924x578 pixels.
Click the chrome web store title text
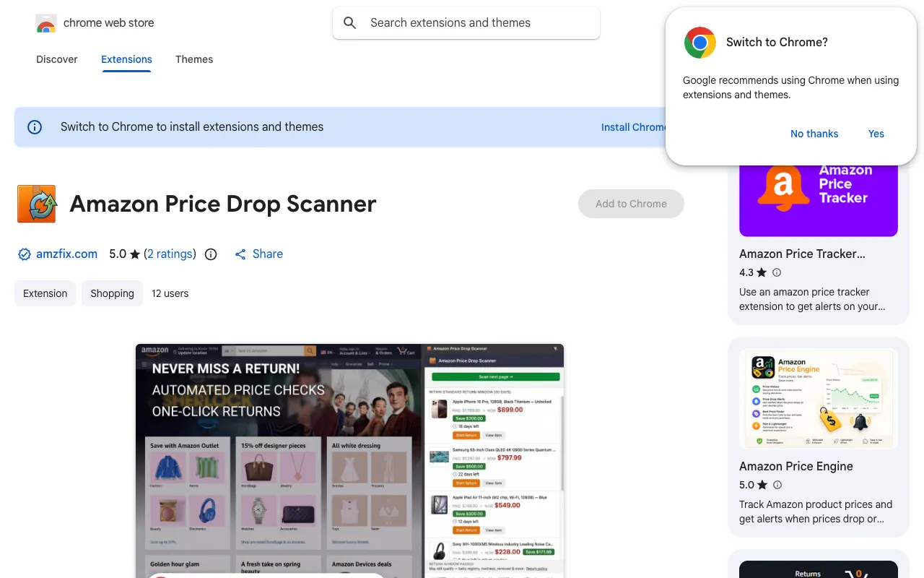click(109, 23)
